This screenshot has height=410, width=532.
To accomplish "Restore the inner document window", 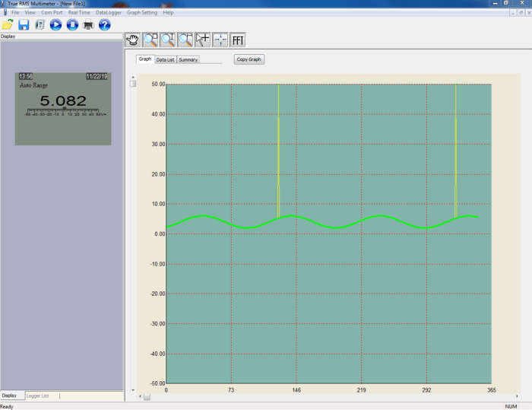I will coord(521,13).
